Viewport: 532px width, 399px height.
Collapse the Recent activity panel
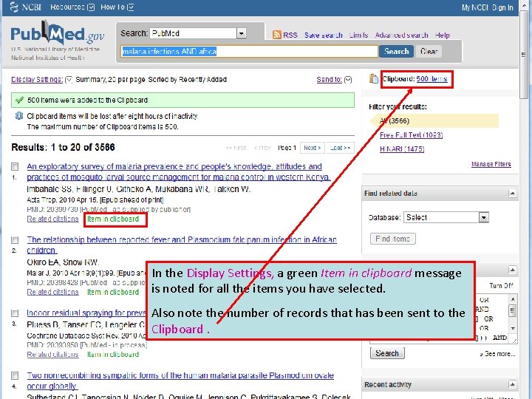(x=512, y=384)
